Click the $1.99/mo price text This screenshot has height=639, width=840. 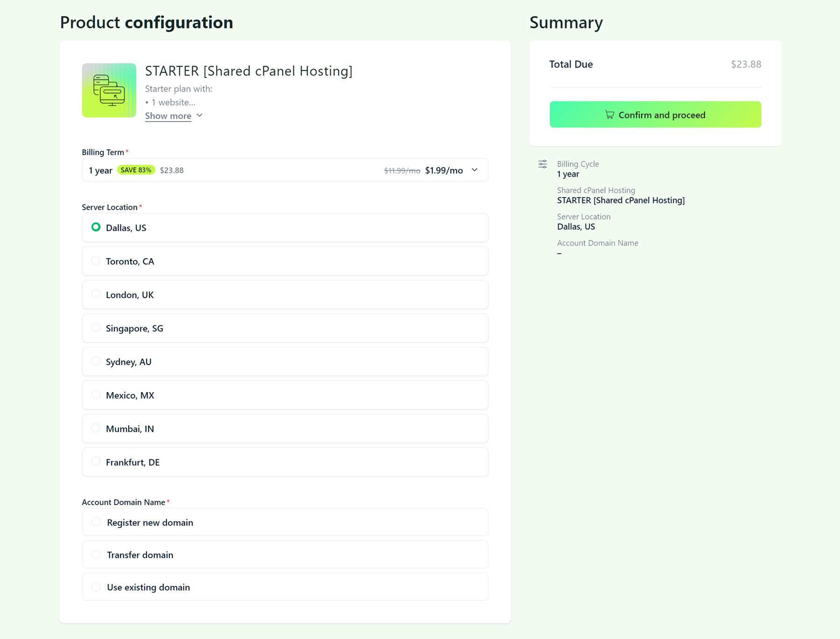[x=444, y=170]
